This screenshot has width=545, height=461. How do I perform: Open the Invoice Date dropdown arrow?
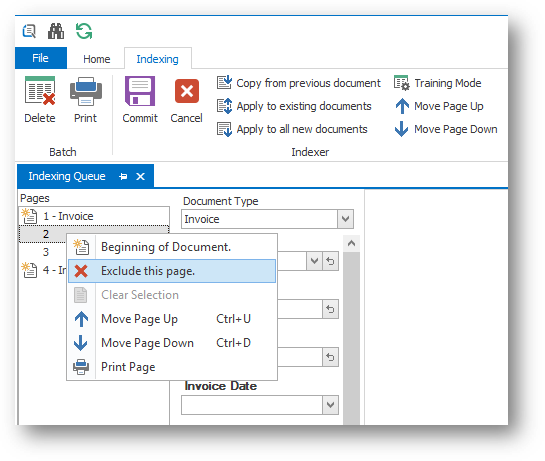pos(330,405)
